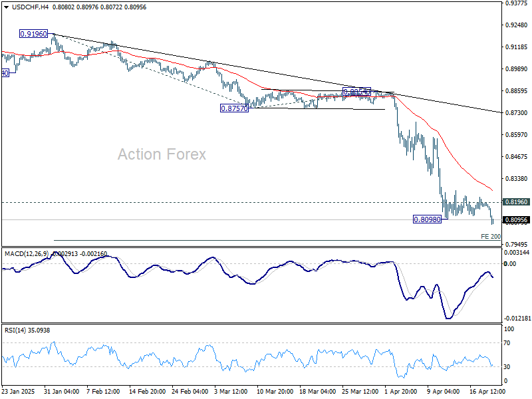Click the -0.012181 MACD scale value
Screen dimensions: 532x399
[x=517, y=319]
